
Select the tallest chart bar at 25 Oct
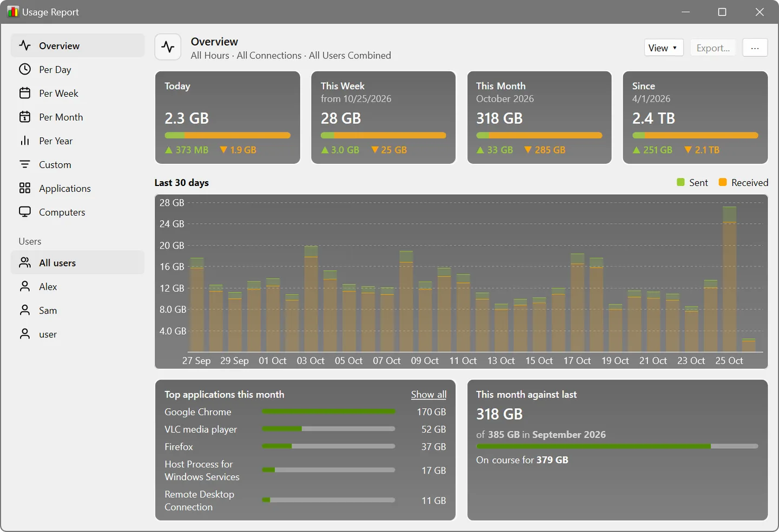point(729,279)
